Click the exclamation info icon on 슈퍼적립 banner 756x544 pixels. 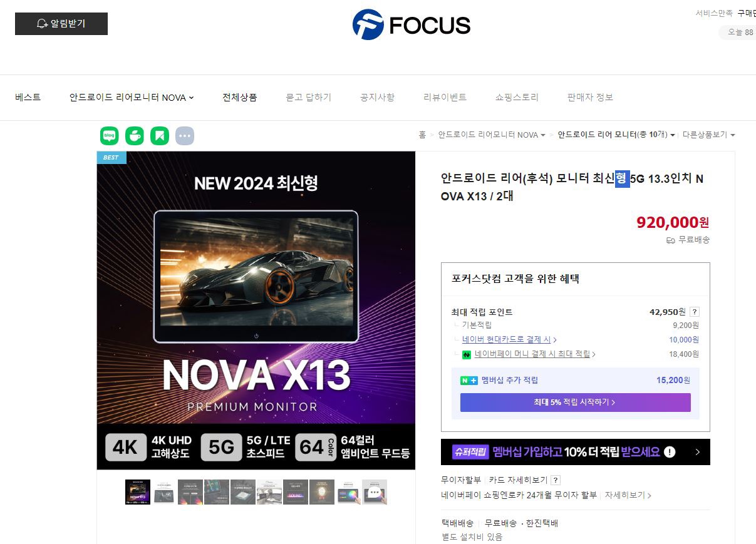670,452
